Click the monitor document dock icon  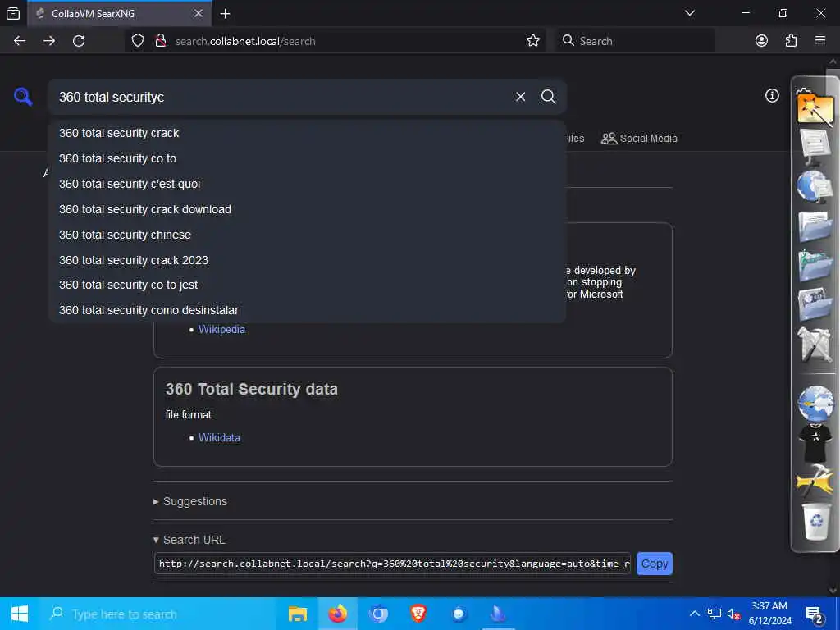(815, 146)
